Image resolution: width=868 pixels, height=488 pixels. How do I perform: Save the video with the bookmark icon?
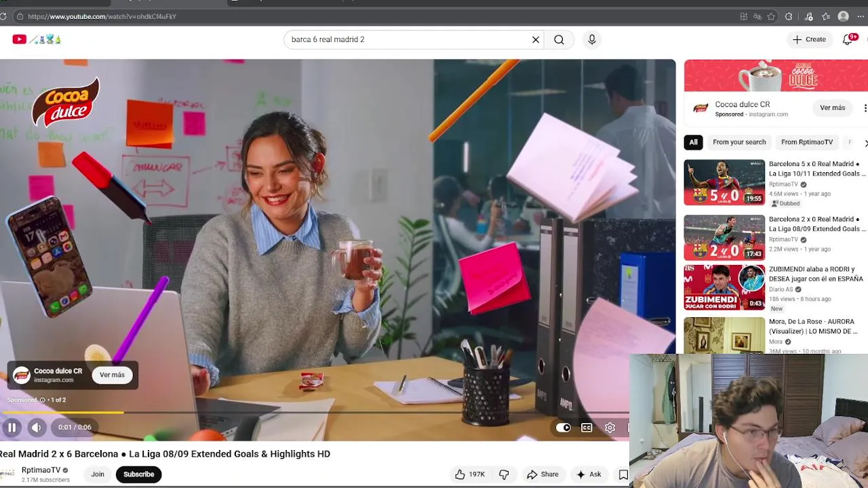623,474
